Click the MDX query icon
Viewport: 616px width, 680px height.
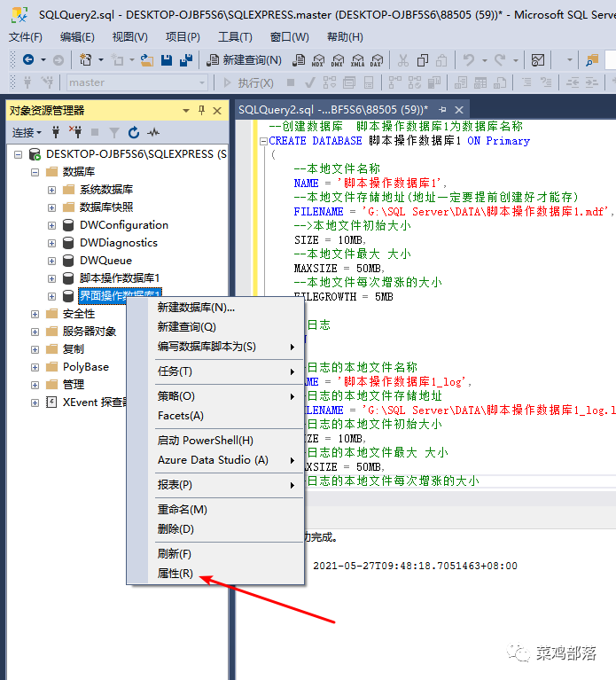[x=318, y=60]
